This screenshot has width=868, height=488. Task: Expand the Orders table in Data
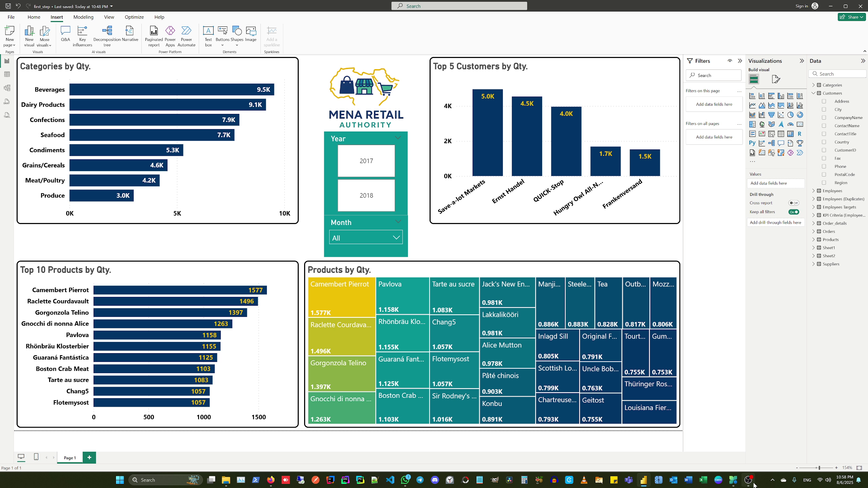coord(813,231)
